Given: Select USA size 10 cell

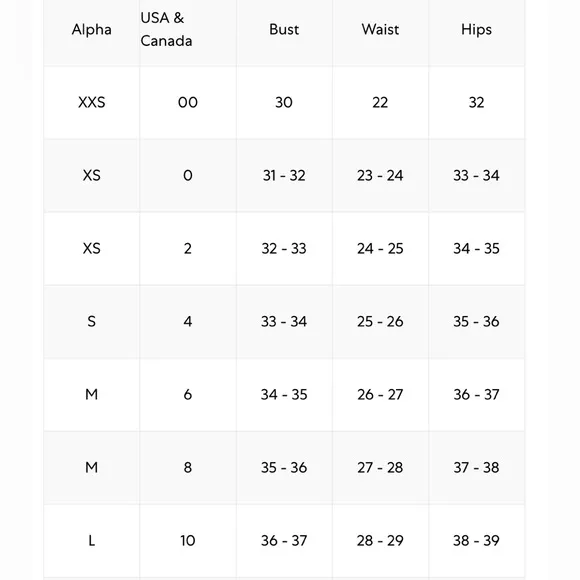Looking at the screenshot, I should pyautogui.click(x=188, y=540).
